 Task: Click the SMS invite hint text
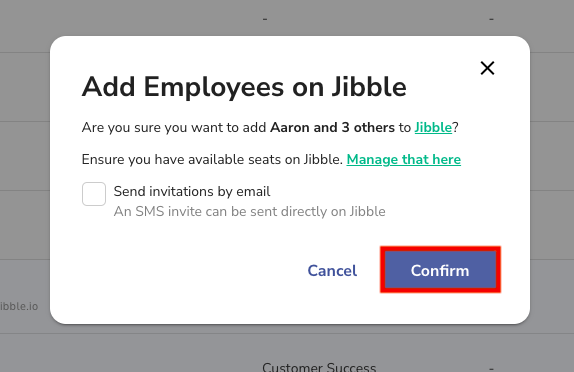click(x=249, y=212)
